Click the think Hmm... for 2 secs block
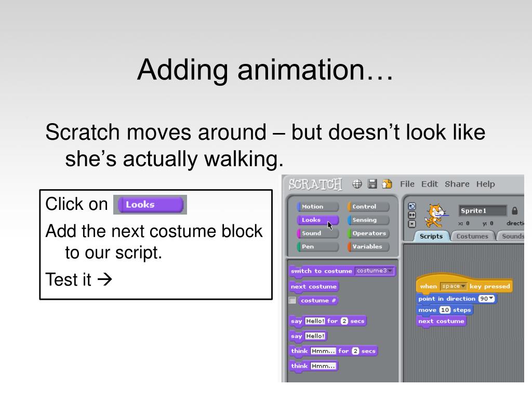Viewport: 532px width, 399px height. coord(333,351)
